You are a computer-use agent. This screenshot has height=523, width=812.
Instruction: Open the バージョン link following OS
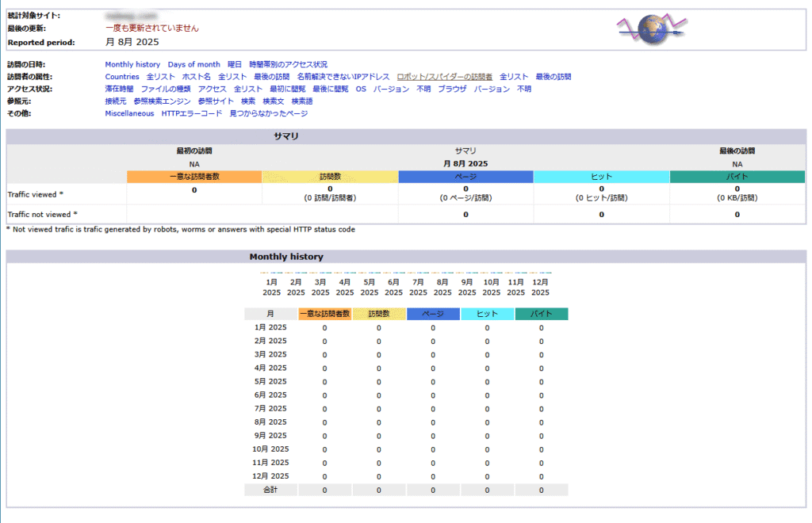point(391,89)
